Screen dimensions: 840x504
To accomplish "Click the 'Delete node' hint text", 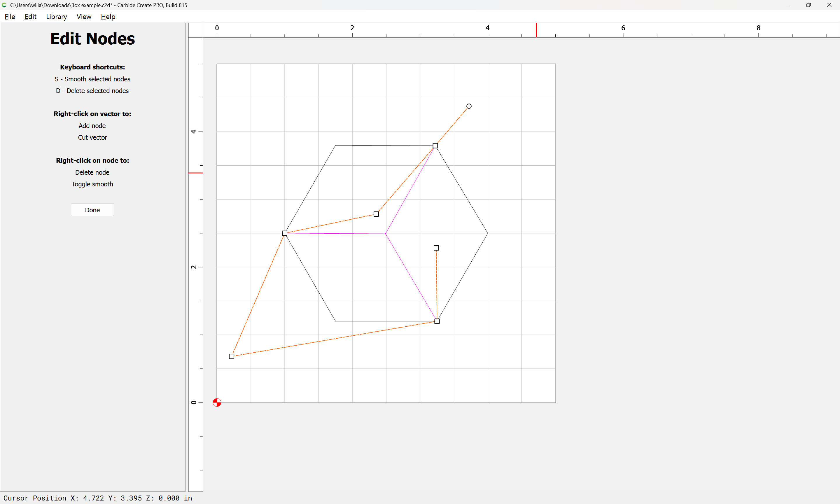I will [x=92, y=172].
